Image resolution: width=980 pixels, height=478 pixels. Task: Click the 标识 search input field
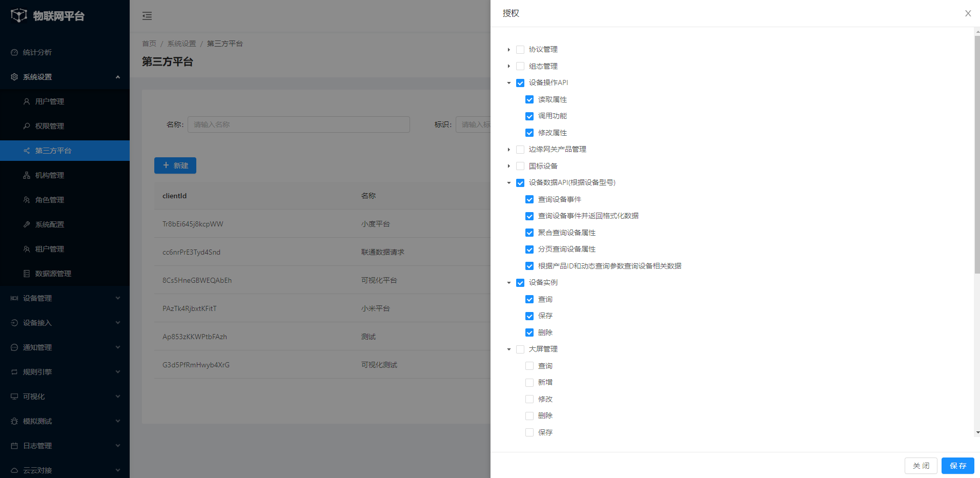(x=473, y=124)
